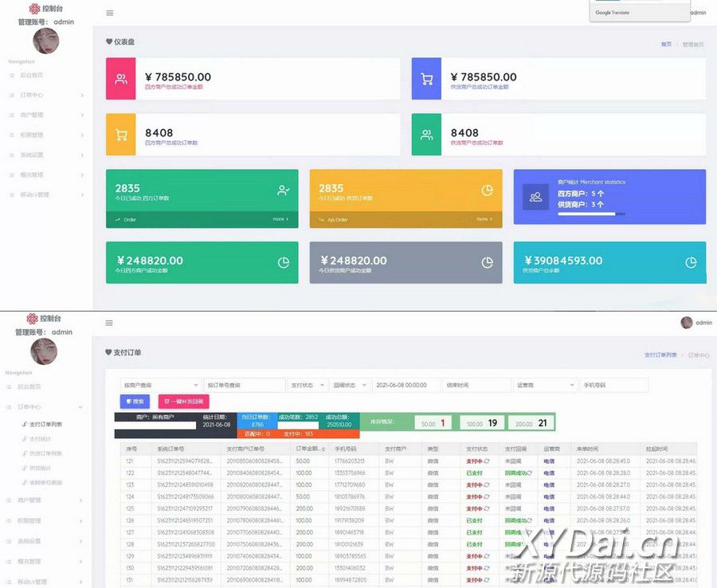The width and height of the screenshot is (717, 588).
Task: Open 后台首页 in the dashboard sidebar
Action: tap(32, 75)
